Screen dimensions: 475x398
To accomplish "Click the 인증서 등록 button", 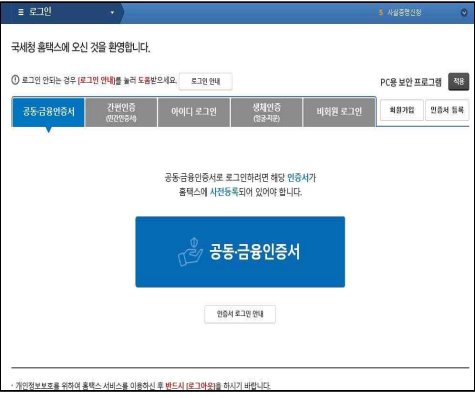I will click(447, 110).
